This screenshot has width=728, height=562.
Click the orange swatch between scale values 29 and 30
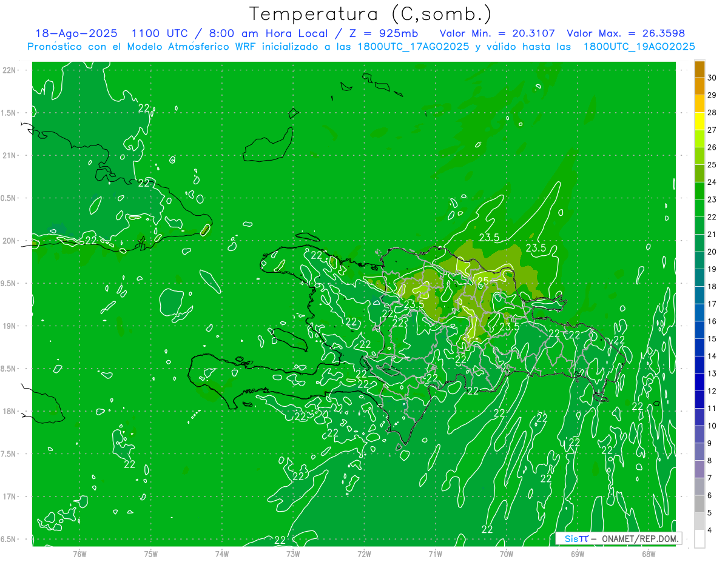699,86
